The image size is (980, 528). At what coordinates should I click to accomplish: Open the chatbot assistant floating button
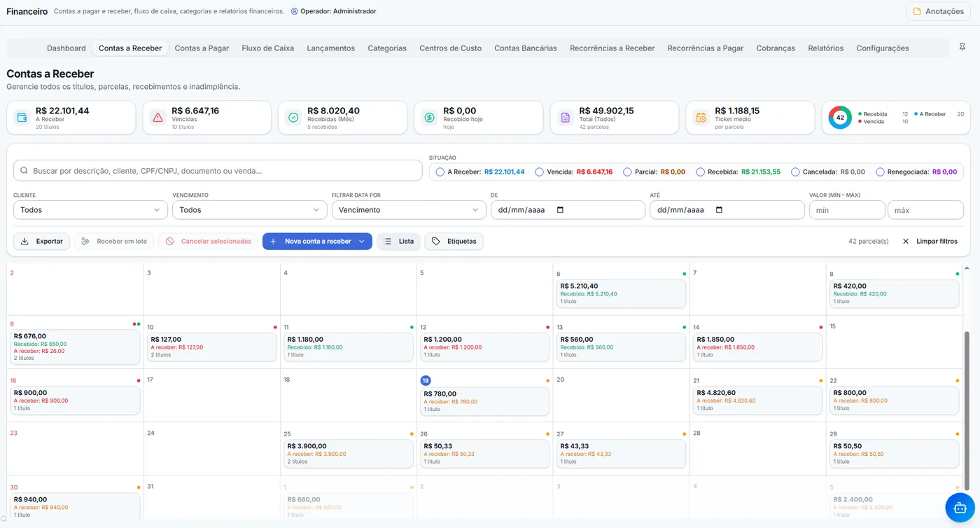[960, 508]
